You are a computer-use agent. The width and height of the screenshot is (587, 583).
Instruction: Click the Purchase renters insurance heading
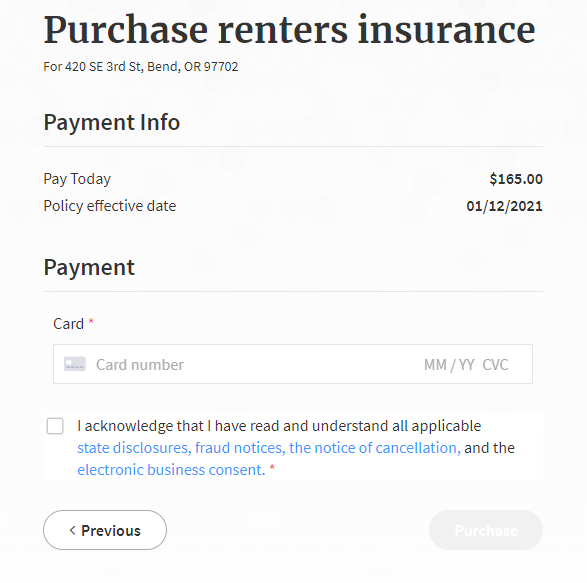pos(289,30)
